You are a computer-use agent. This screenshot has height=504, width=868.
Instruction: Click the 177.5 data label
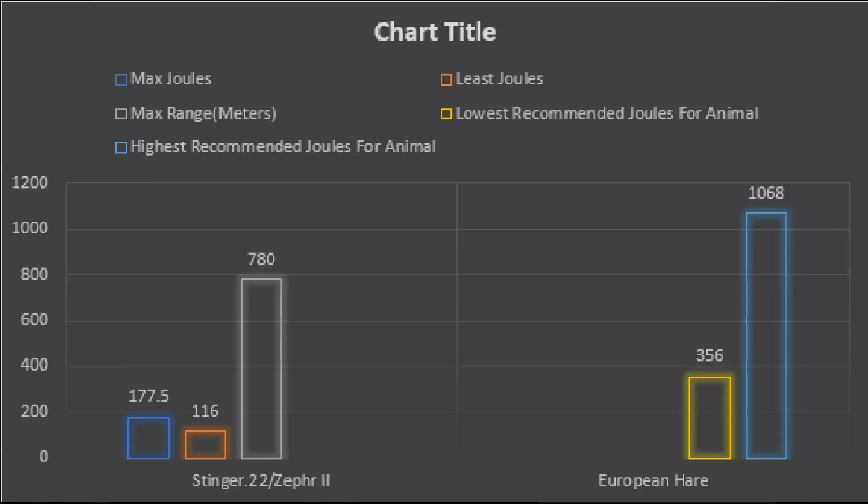[148, 396]
